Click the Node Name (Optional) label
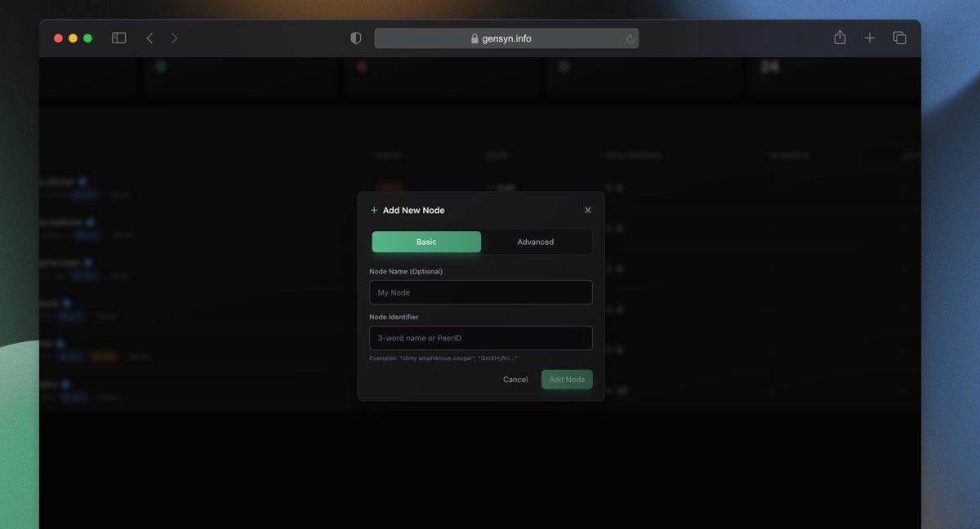 click(x=406, y=271)
